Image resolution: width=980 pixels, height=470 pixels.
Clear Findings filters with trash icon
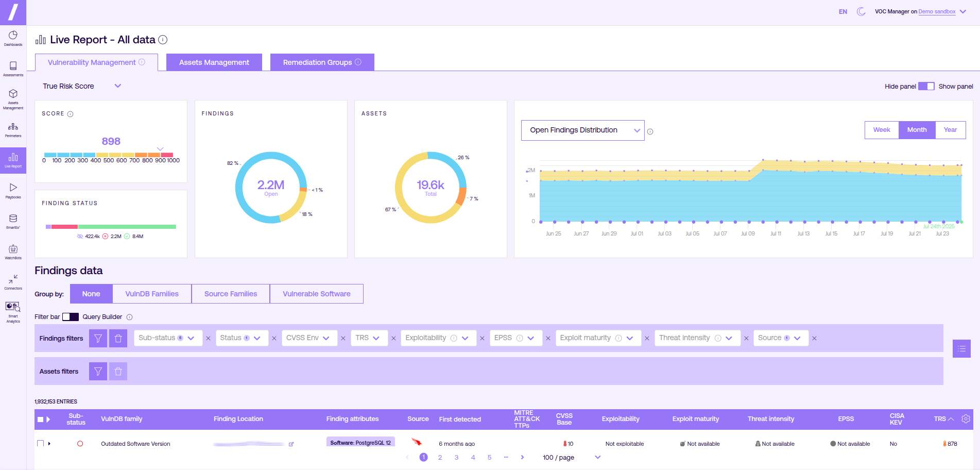pyautogui.click(x=118, y=339)
